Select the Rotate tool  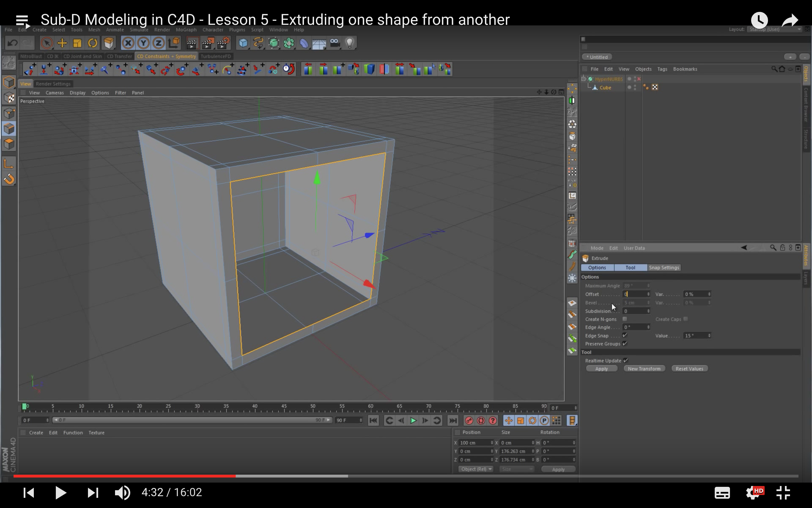pyautogui.click(x=92, y=43)
